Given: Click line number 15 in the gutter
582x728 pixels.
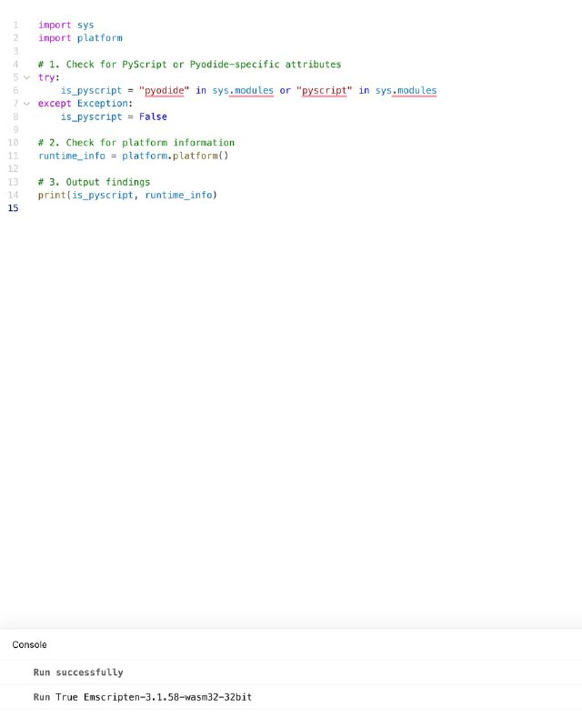Looking at the screenshot, I should (x=13, y=208).
